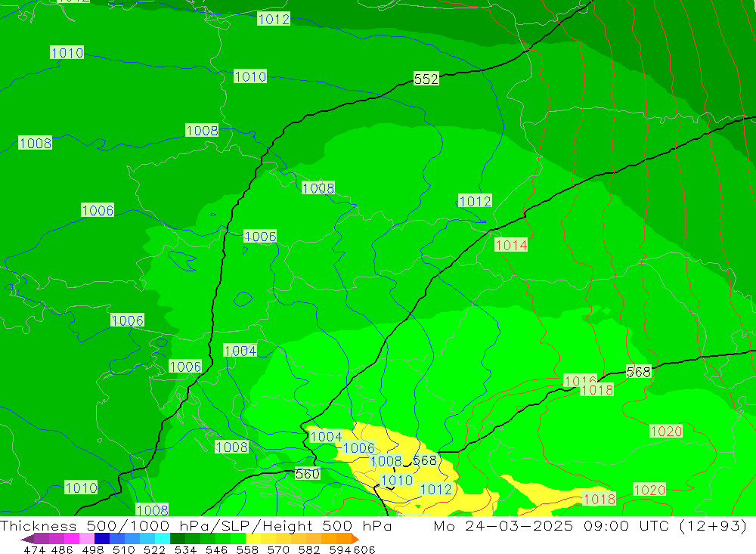Click the bright yellow legend swatch above 558
Image resolution: width=756 pixels, height=554 pixels.
pos(253,539)
